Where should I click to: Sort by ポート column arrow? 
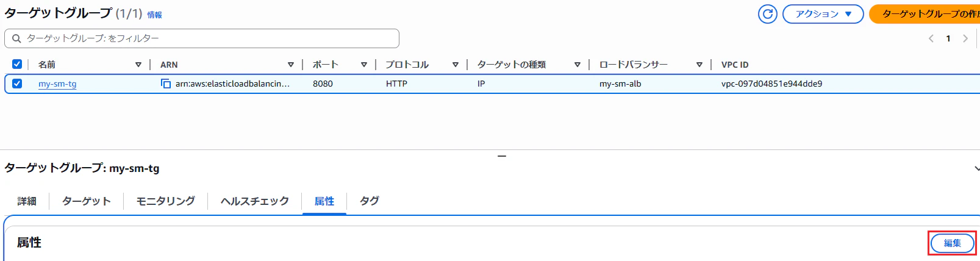(x=364, y=65)
